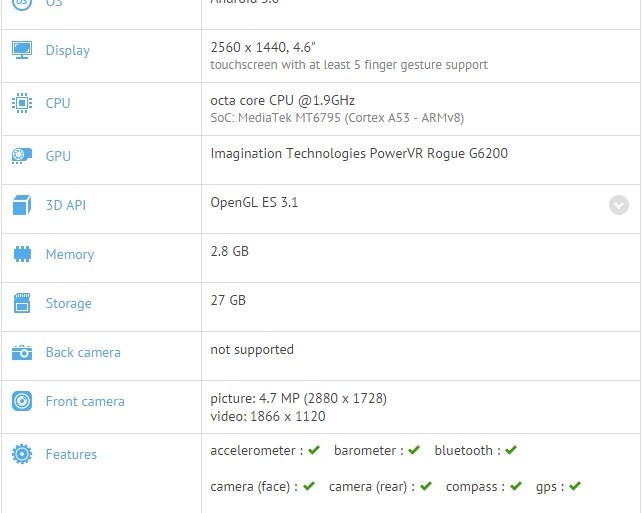The image size is (642, 513).
Task: Click the Features label
Action: (71, 455)
